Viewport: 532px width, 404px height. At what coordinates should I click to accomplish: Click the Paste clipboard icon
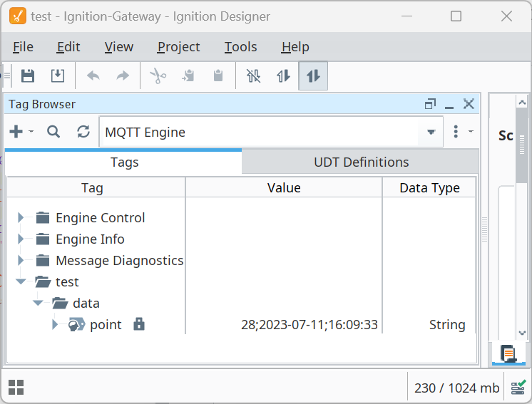[x=218, y=76]
